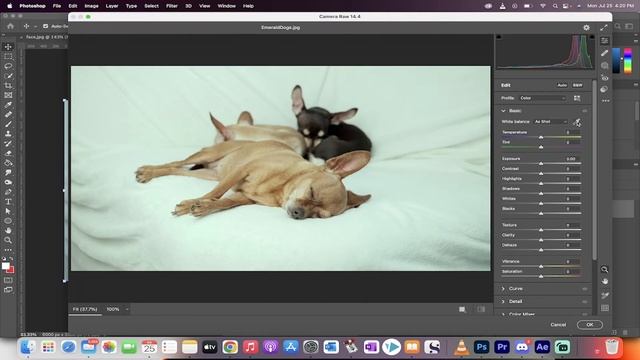Click the foreground color swatch in toolbar
This screenshot has width=640, height=360.
[x=5, y=266]
